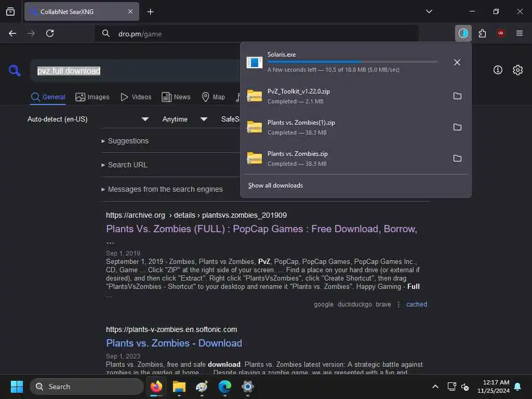Click the Windows taskbar Search box
Screen dimensions: 532x399
pyautogui.click(x=87, y=387)
